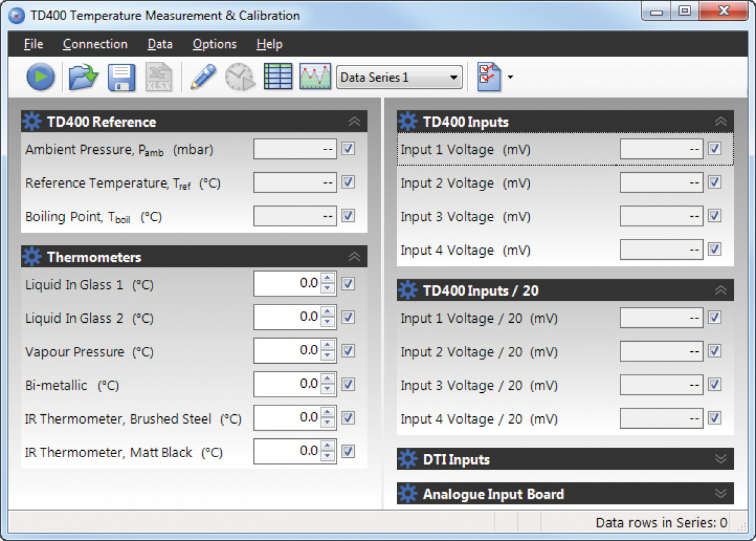Click the clock timed sampling icon
Viewport: 756px width, 541px height.
[239, 78]
